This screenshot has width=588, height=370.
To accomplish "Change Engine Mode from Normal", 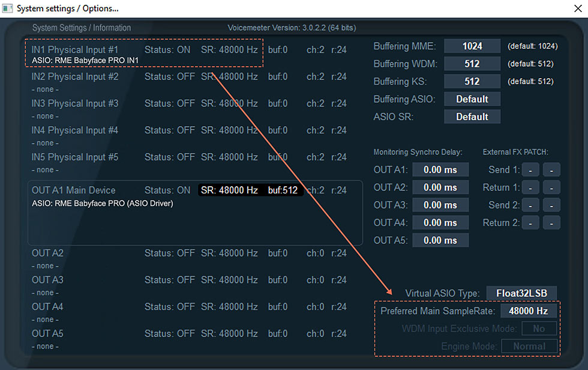I will [529, 346].
